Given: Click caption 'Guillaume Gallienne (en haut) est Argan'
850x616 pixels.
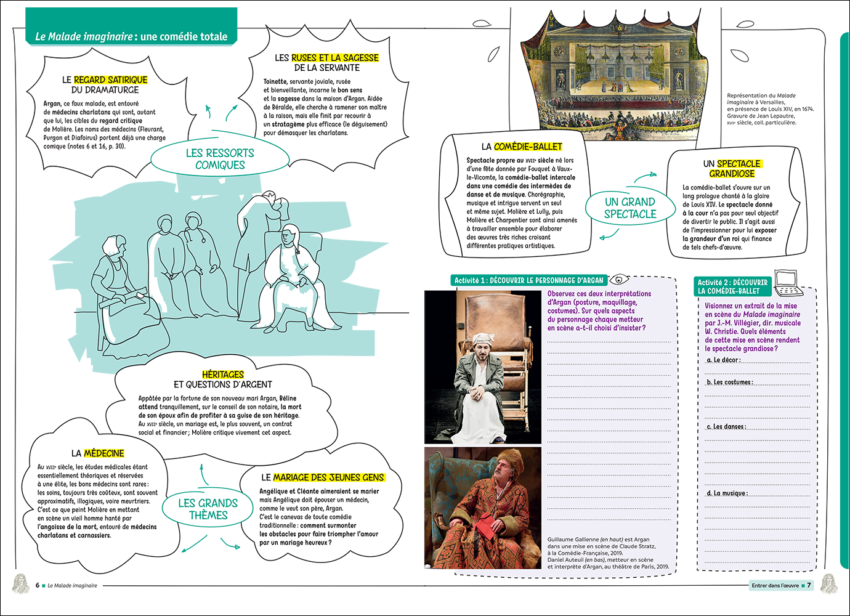Looking at the screenshot, I should (x=599, y=540).
